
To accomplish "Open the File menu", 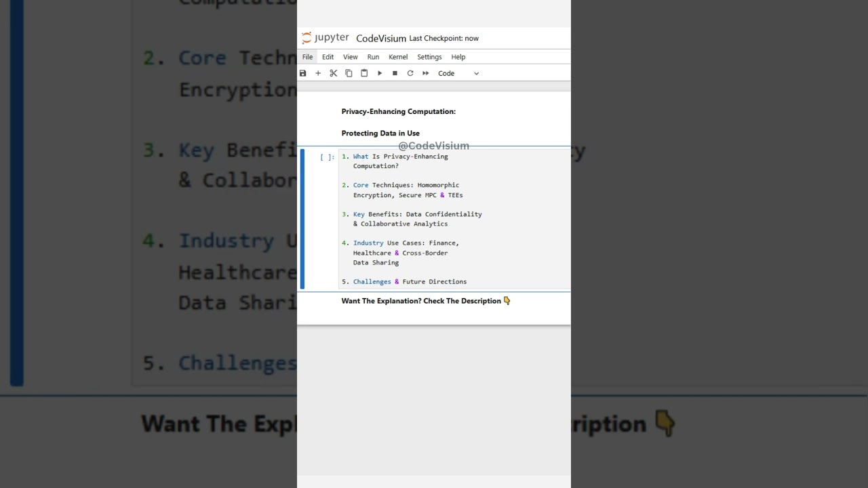I will pos(308,57).
